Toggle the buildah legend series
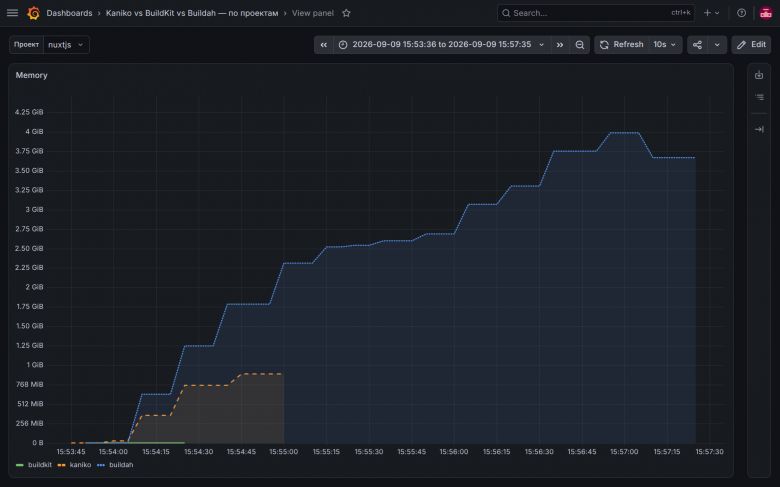 [x=121, y=465]
